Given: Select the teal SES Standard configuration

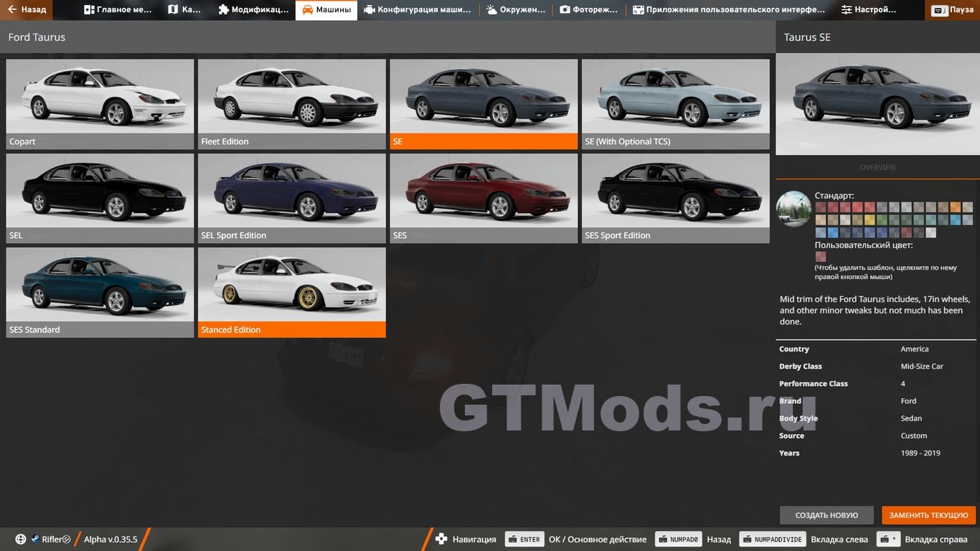Looking at the screenshot, I should pos(100,292).
